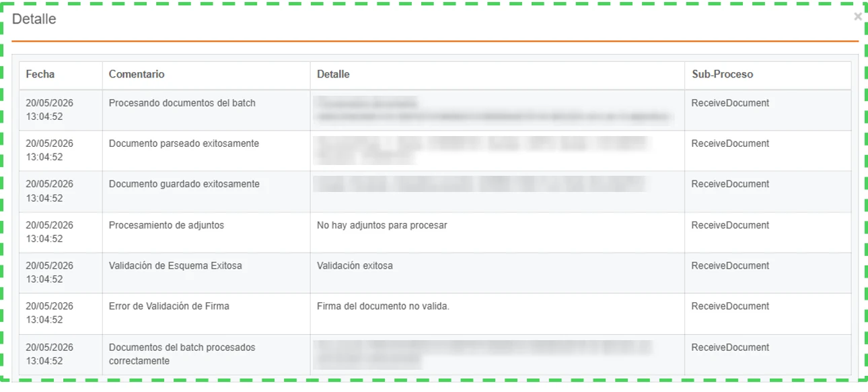
Task: Click ReceiveDocument in the 'Documento parseado' row
Action: (731, 143)
